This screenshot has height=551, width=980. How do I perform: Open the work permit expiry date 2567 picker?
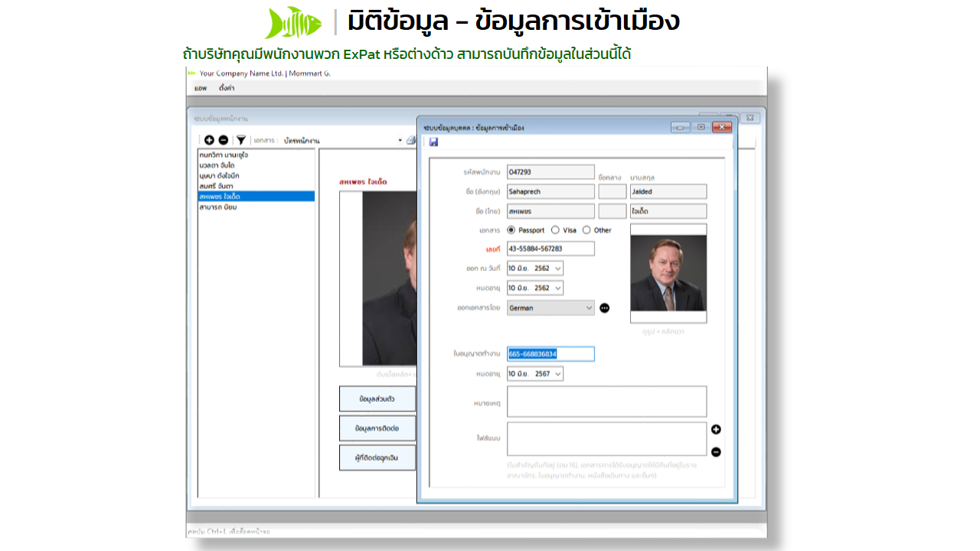557,373
